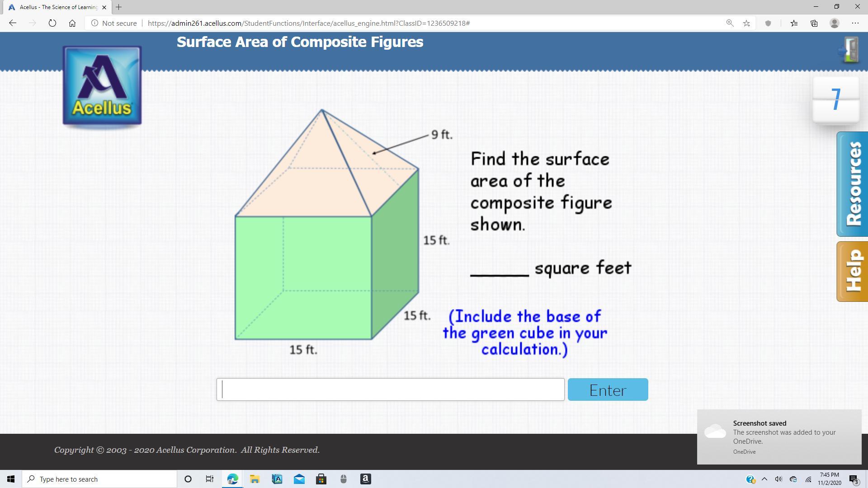868x488 pixels.
Task: Add page to favorites star
Action: pos(746,23)
